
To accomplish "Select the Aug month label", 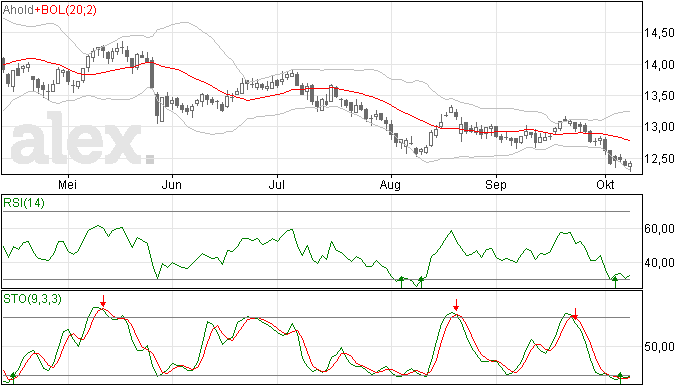I will click(390, 185).
